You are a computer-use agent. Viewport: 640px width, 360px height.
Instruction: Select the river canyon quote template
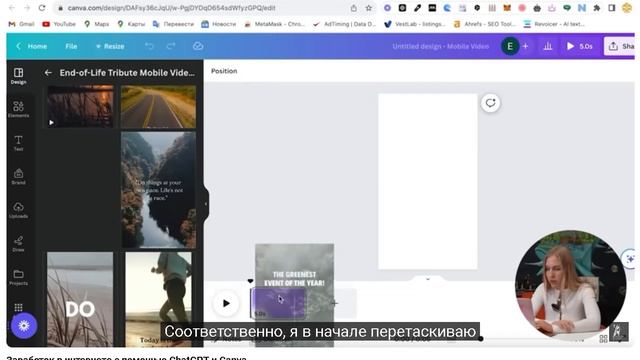(x=158, y=190)
